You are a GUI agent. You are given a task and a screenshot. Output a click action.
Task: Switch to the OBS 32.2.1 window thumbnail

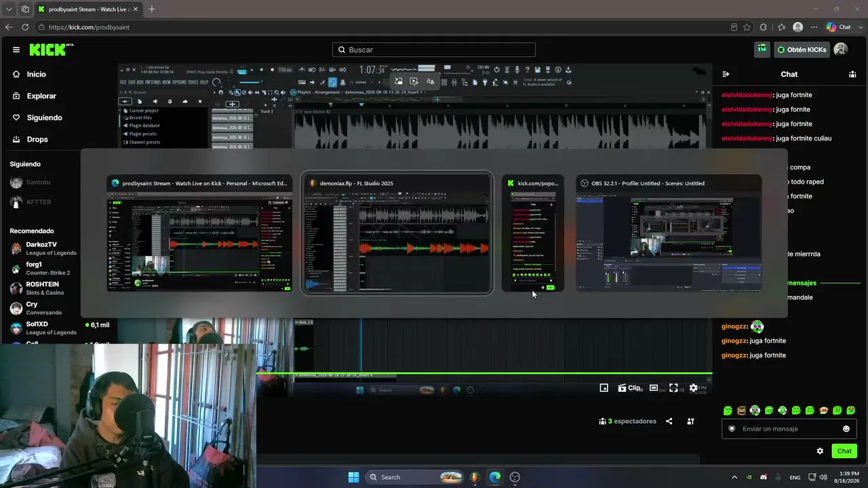(669, 233)
